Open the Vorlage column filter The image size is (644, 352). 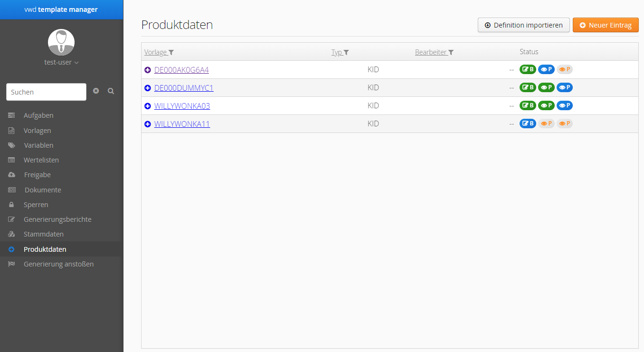(x=171, y=52)
